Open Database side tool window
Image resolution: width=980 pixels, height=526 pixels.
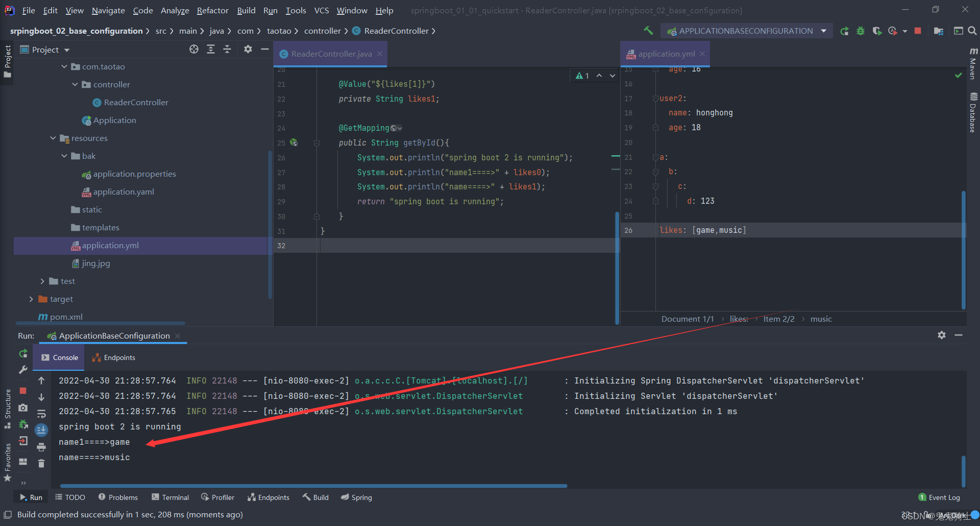[x=973, y=113]
